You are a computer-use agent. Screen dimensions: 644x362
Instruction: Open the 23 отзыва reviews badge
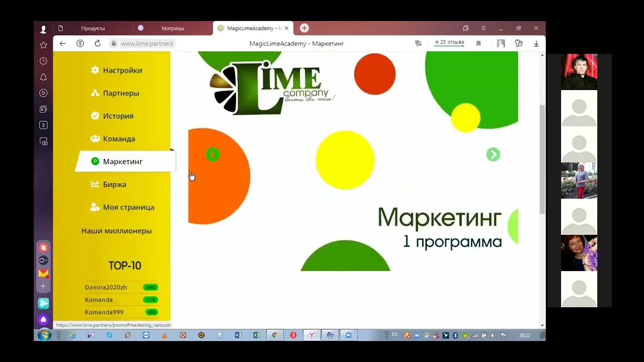(449, 43)
